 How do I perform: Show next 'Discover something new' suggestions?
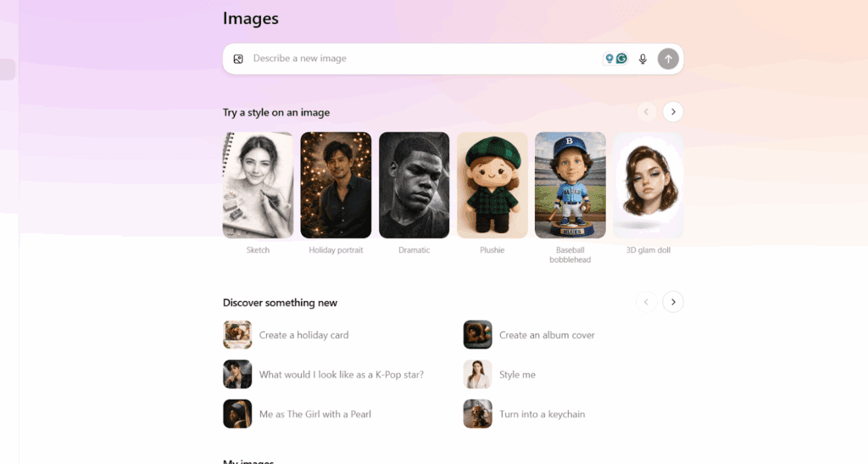673,302
